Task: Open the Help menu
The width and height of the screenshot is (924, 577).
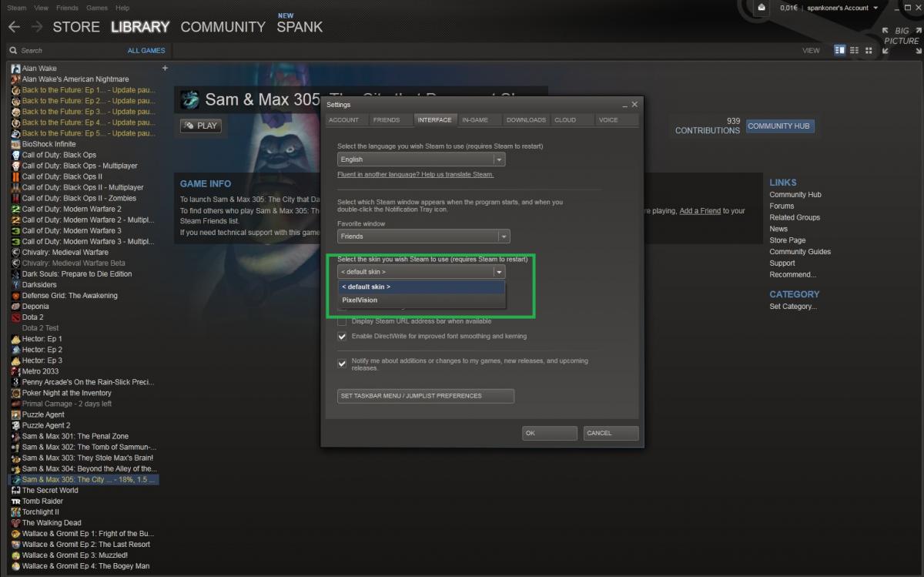Action: [x=122, y=8]
